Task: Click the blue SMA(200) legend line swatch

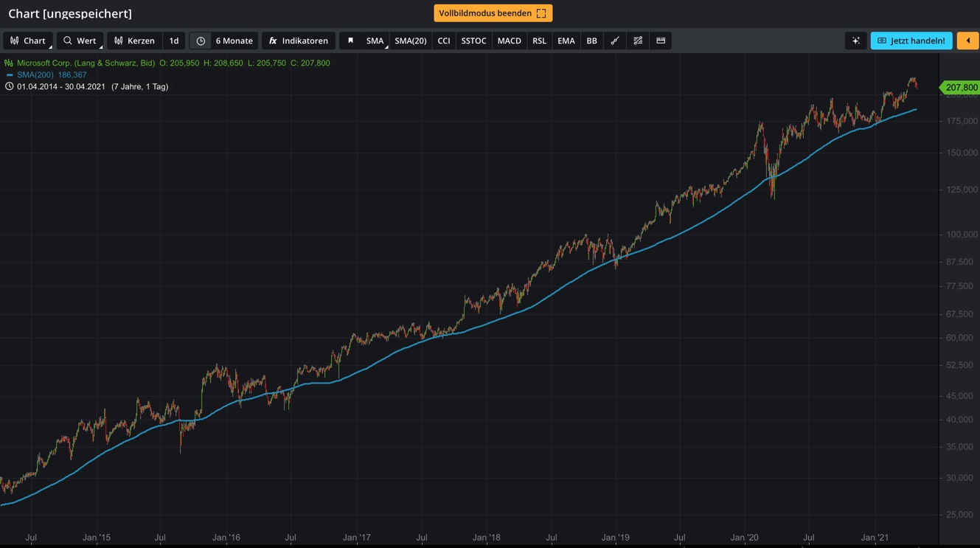Action: pos(10,75)
